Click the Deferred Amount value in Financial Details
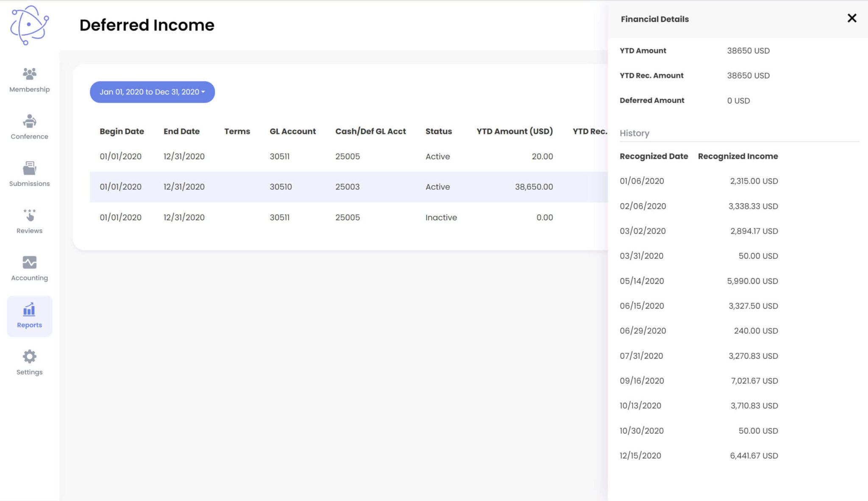868x501 pixels. (x=738, y=100)
